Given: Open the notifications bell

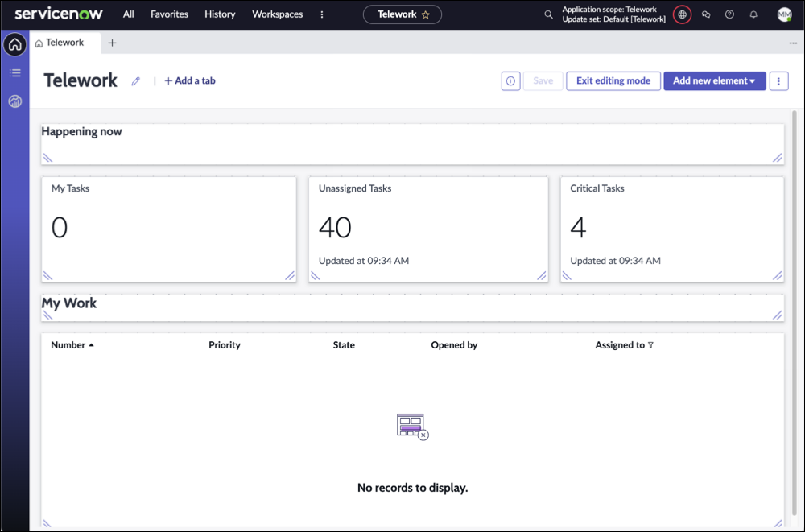Looking at the screenshot, I should coord(753,14).
